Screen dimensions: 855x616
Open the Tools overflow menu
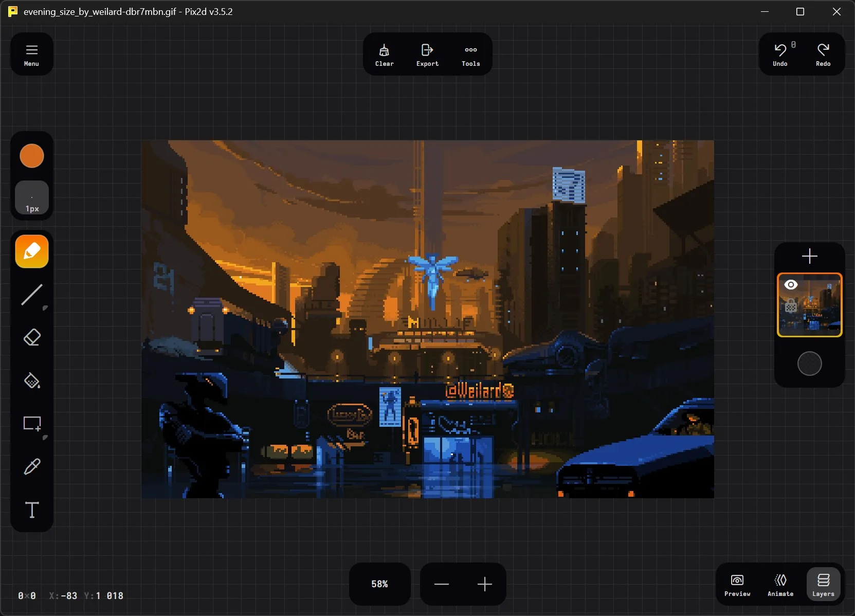(x=470, y=55)
